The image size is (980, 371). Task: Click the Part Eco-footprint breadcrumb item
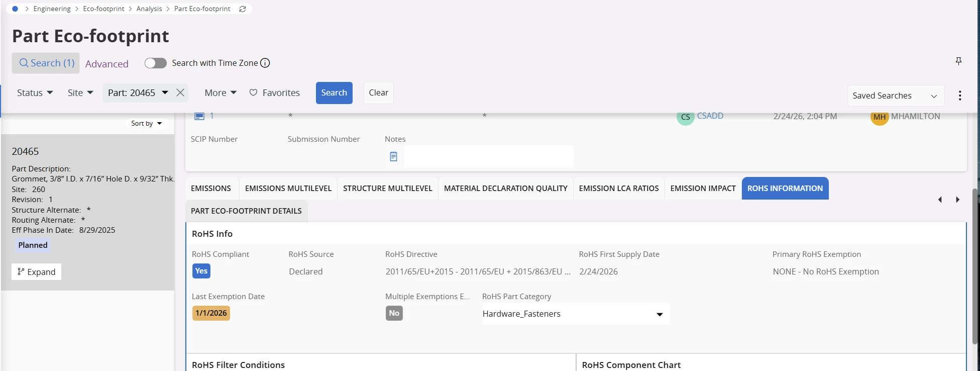(202, 9)
